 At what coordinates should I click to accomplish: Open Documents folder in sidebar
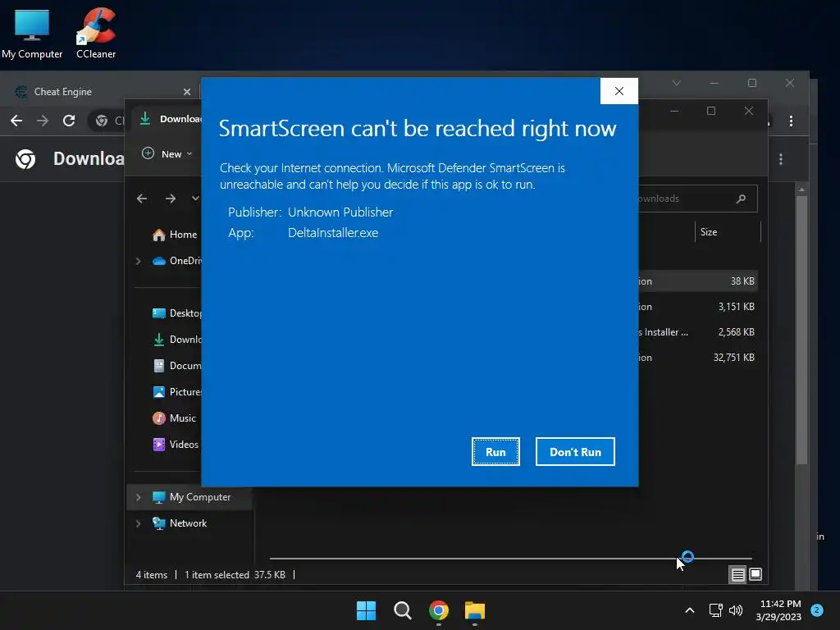pyautogui.click(x=177, y=366)
